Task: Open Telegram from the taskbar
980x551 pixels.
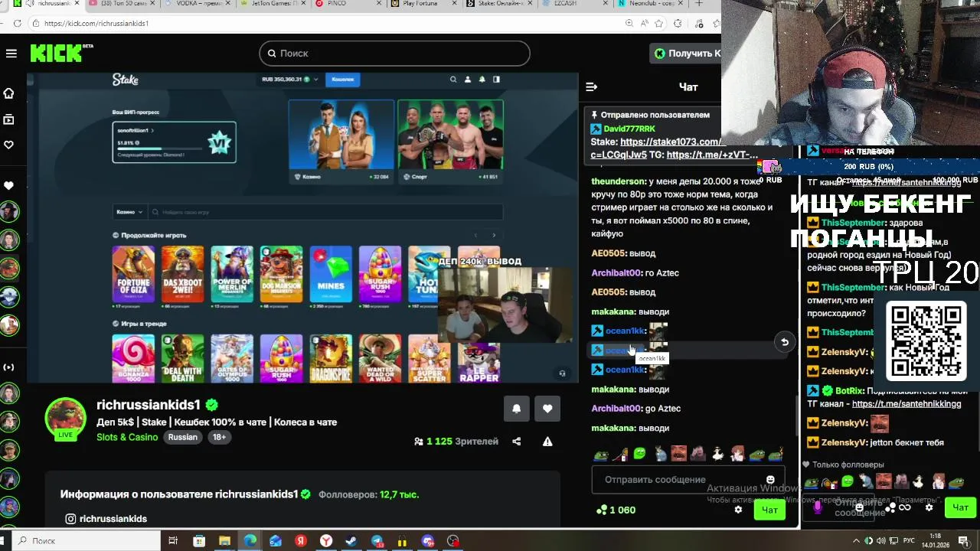Action: click(x=377, y=541)
